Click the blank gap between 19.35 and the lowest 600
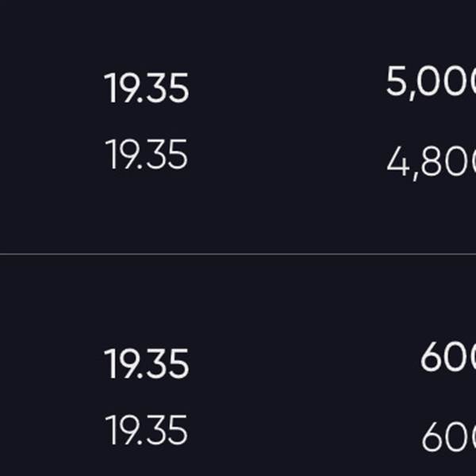The width and height of the screenshot is (476, 476). click(x=304, y=432)
